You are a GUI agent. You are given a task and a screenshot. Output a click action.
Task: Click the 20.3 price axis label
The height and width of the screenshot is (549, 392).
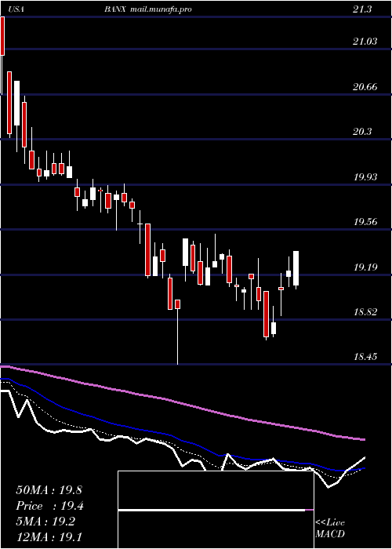pos(362,132)
